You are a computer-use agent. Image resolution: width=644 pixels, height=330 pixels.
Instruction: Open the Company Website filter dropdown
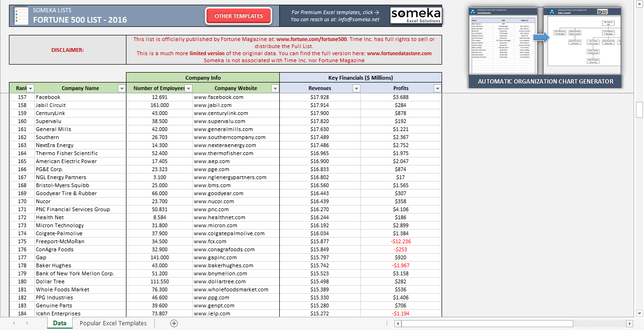275,88
